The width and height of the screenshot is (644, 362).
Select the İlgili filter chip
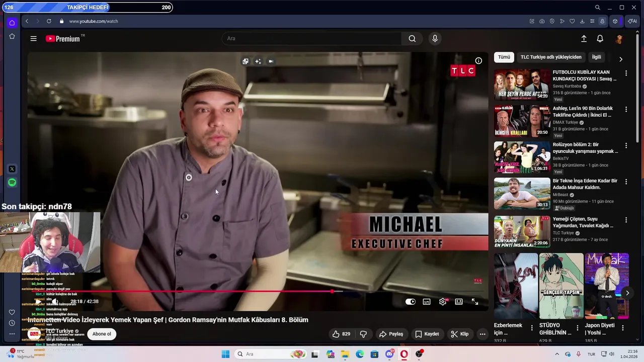pos(596,57)
